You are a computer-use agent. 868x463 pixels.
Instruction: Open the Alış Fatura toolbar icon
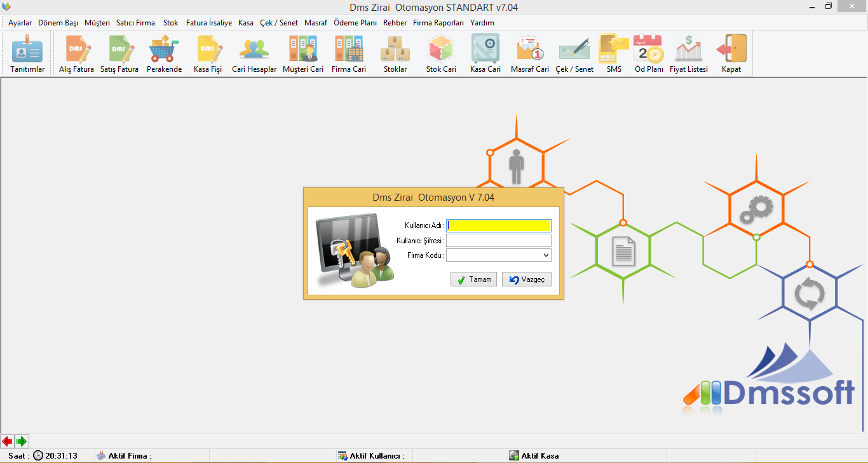coord(77,50)
